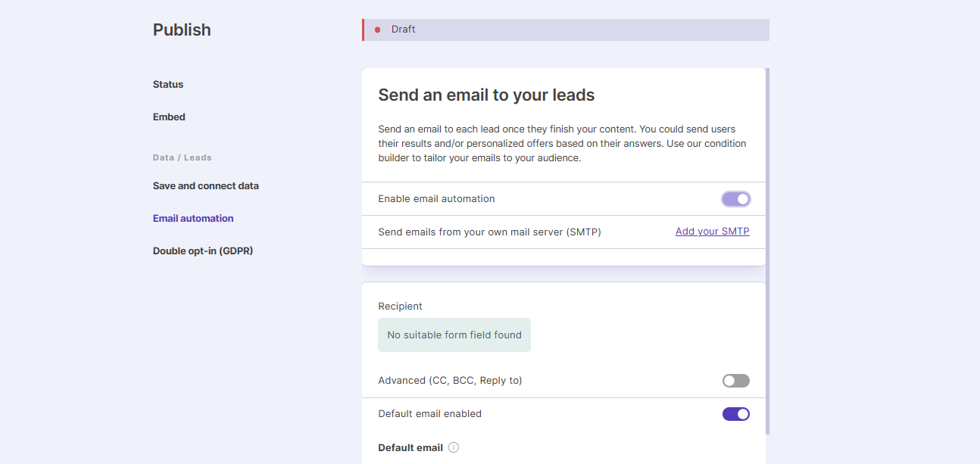Click the Send an email to your leads heading
Image resolution: width=980 pixels, height=464 pixels.
[x=486, y=95]
